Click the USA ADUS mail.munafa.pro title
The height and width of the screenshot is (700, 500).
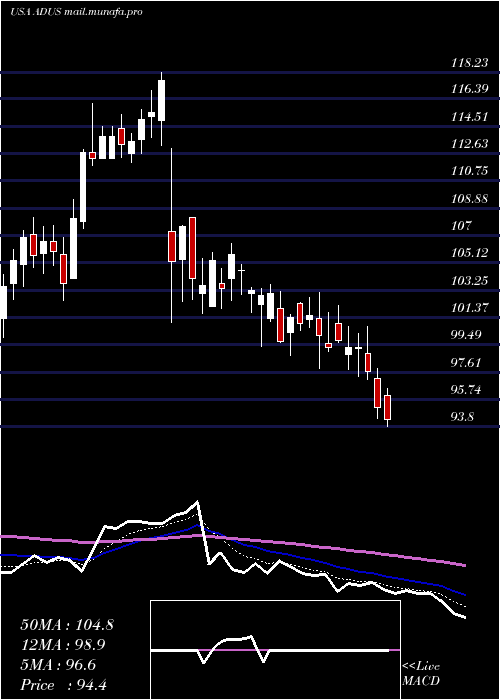point(76,12)
